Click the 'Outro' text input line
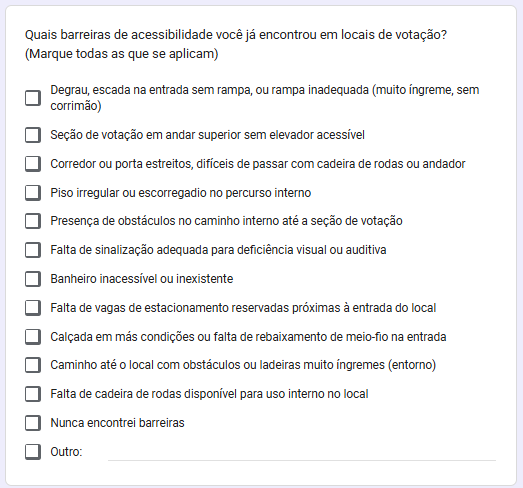This screenshot has width=523, height=488. pos(302,454)
